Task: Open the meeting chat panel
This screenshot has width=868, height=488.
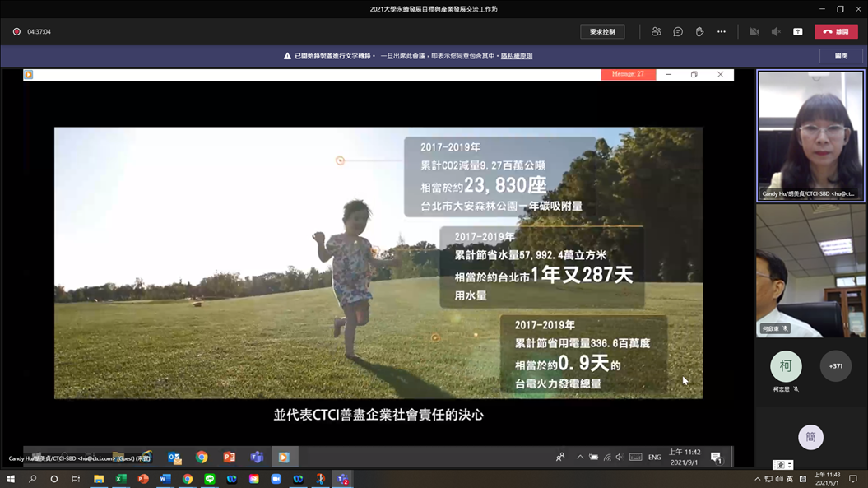Action: [678, 32]
